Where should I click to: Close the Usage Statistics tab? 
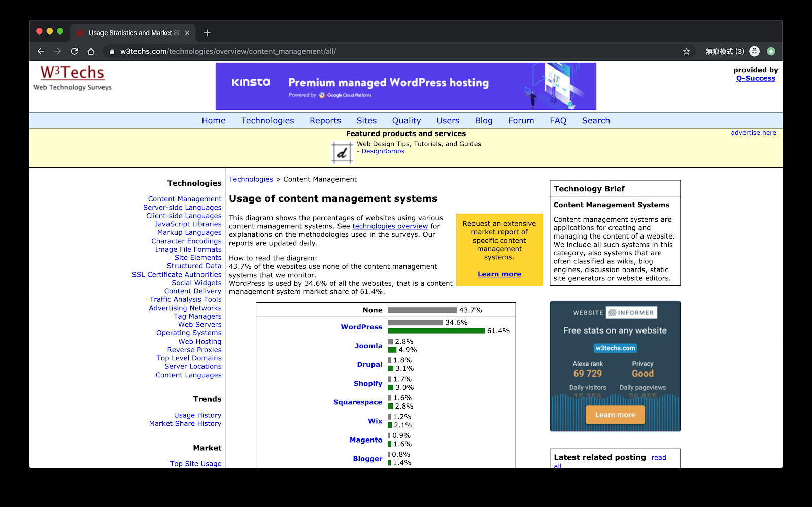187,33
